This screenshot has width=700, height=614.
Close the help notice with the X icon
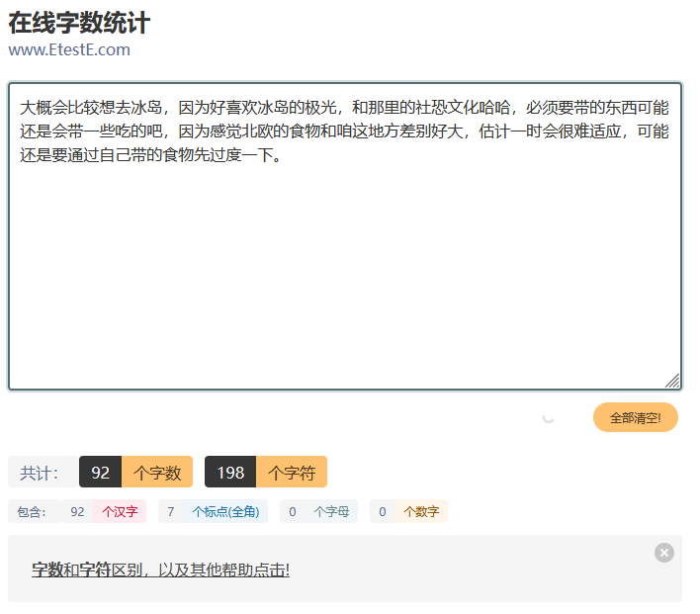click(x=664, y=553)
